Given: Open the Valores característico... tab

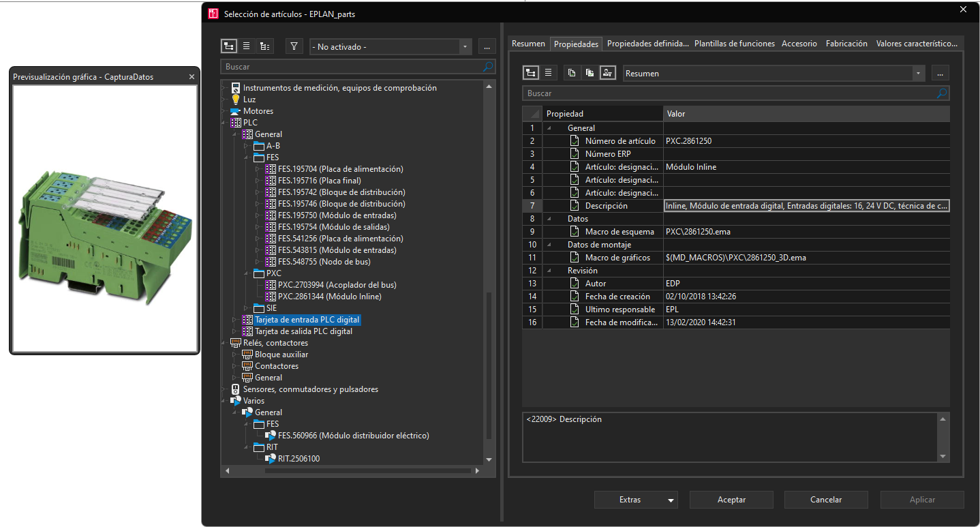Looking at the screenshot, I should [x=917, y=43].
